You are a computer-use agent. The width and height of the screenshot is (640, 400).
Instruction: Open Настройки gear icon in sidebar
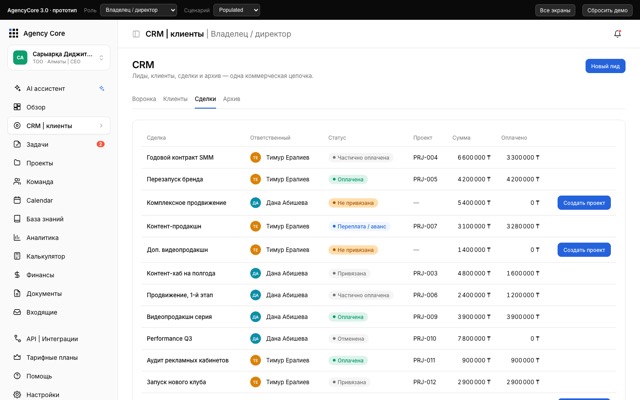17,394
